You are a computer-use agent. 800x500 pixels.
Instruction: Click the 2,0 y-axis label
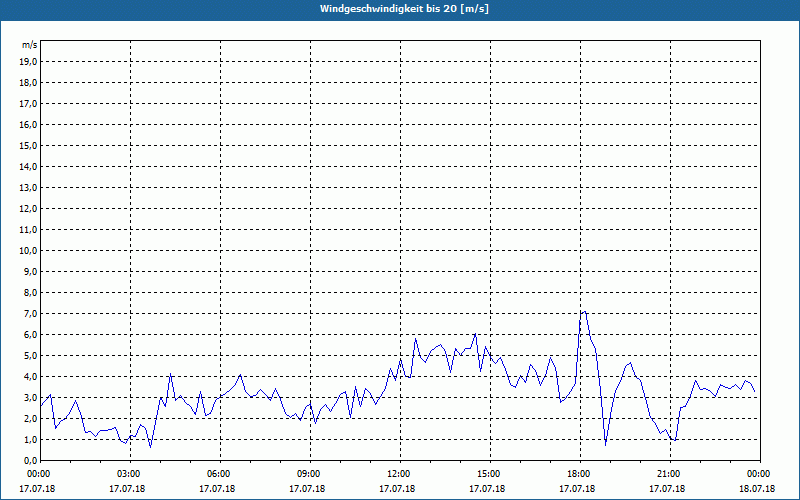[30, 419]
